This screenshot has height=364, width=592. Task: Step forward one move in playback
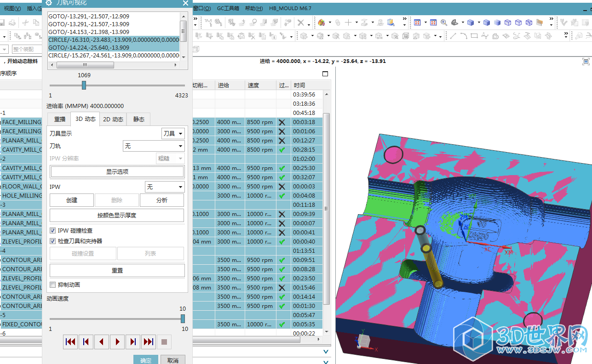133,341
